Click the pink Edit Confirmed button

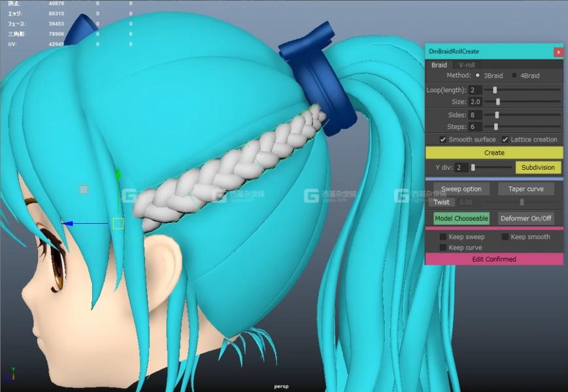pos(494,259)
